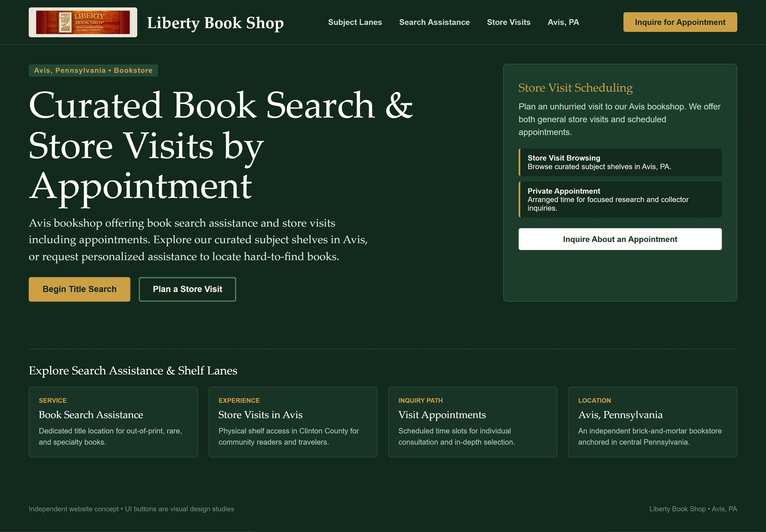Click the SERVICE card label
Image resolution: width=766 pixels, height=532 pixels.
point(53,400)
